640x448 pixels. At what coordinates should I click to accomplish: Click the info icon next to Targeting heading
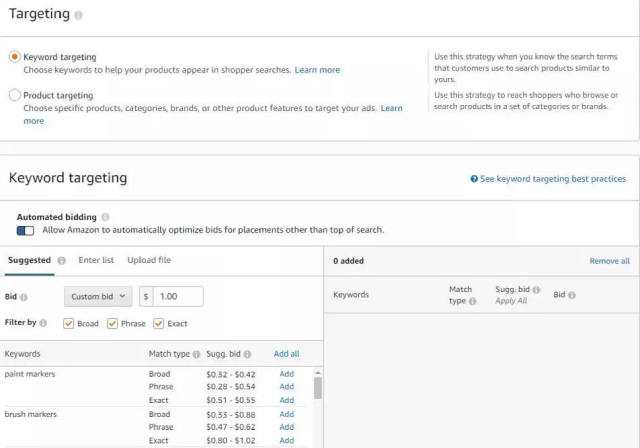79,16
